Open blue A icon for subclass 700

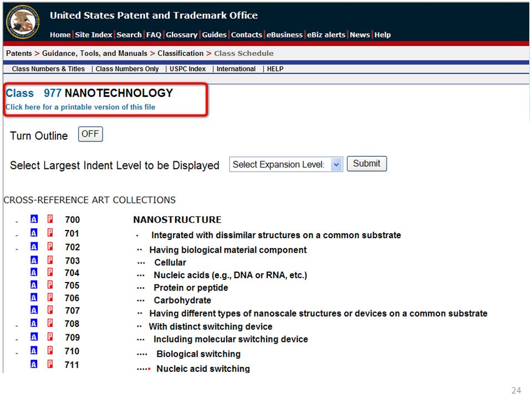(34, 219)
